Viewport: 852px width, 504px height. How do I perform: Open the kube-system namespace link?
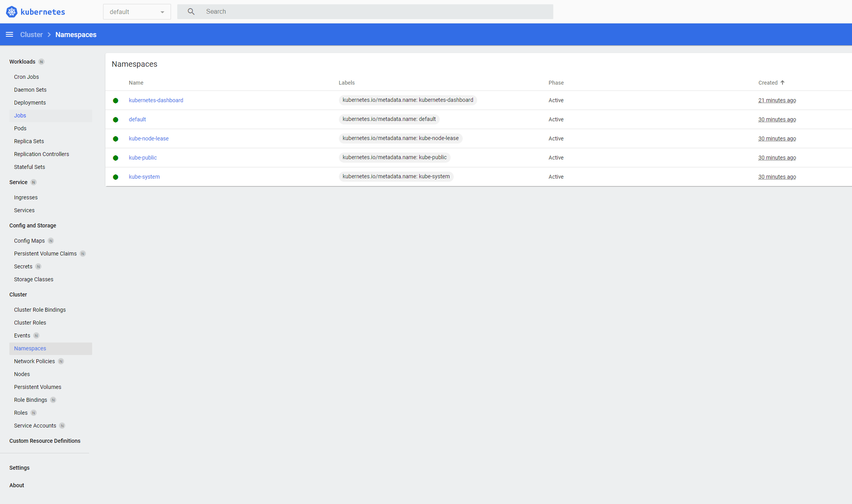click(144, 177)
